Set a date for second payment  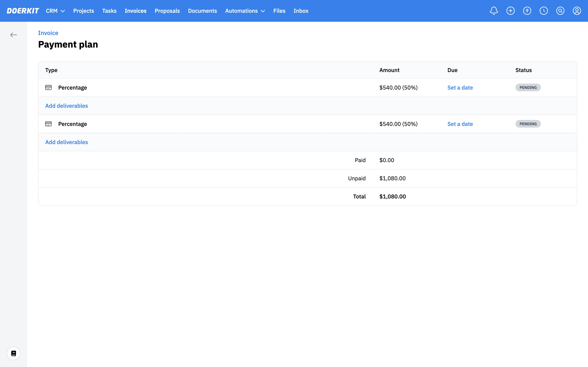point(460,124)
